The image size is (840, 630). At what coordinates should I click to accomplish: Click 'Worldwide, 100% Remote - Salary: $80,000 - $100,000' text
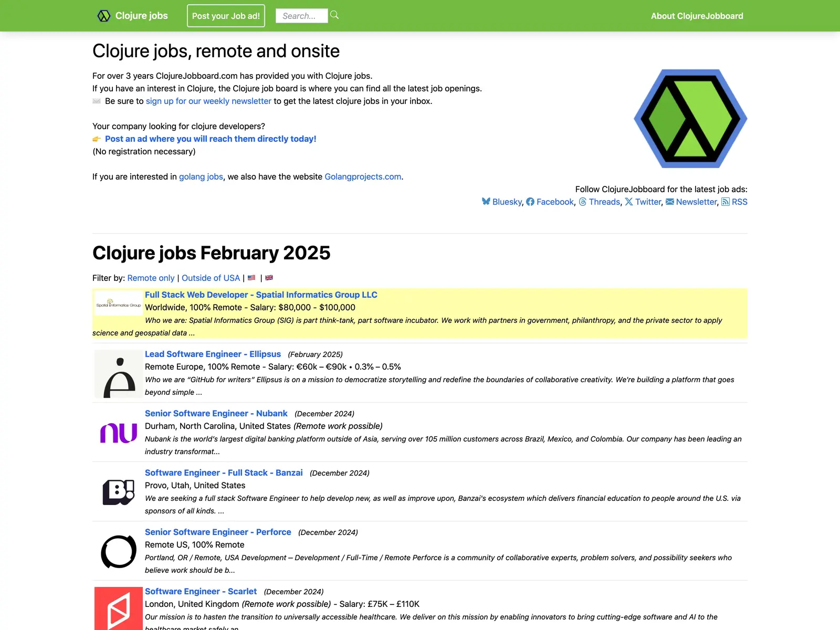pyautogui.click(x=250, y=307)
